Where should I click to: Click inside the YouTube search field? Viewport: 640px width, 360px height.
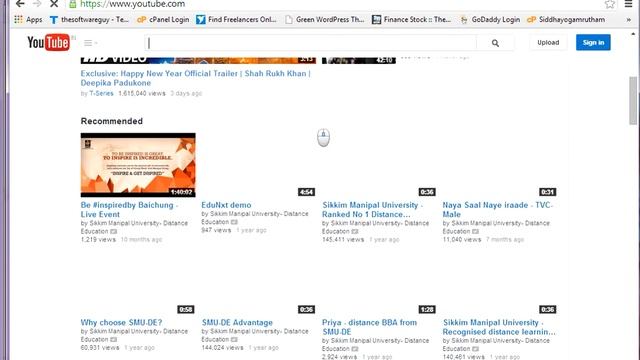click(310, 43)
